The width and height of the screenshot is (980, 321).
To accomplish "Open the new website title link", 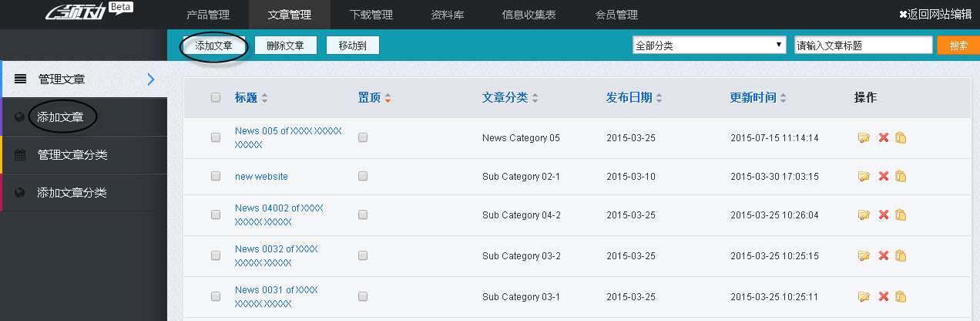I will pos(261,176).
